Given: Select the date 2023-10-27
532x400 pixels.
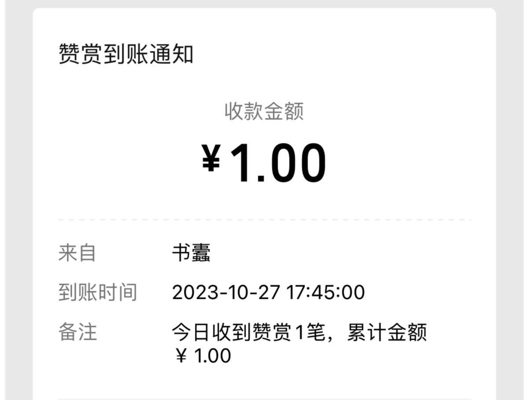Looking at the screenshot, I should 226,293.
